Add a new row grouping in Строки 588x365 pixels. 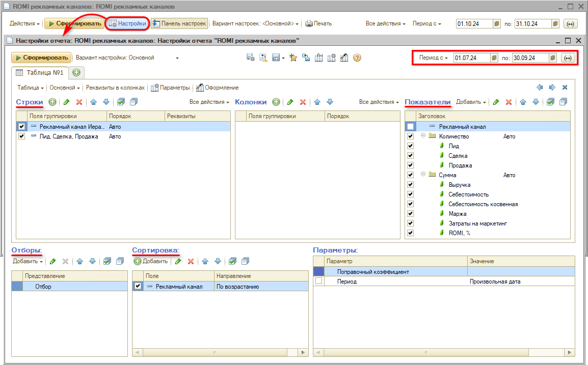(52, 102)
